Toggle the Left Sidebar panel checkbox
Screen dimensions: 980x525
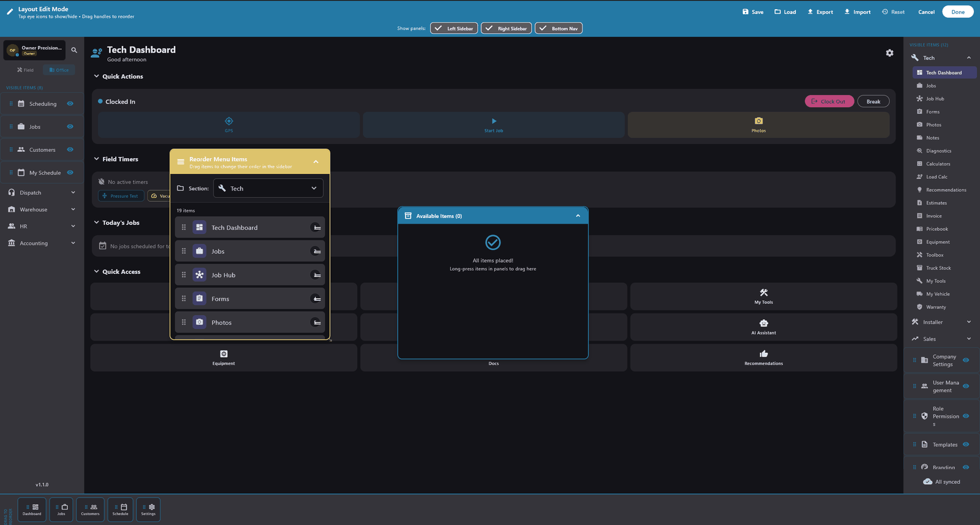pos(454,28)
